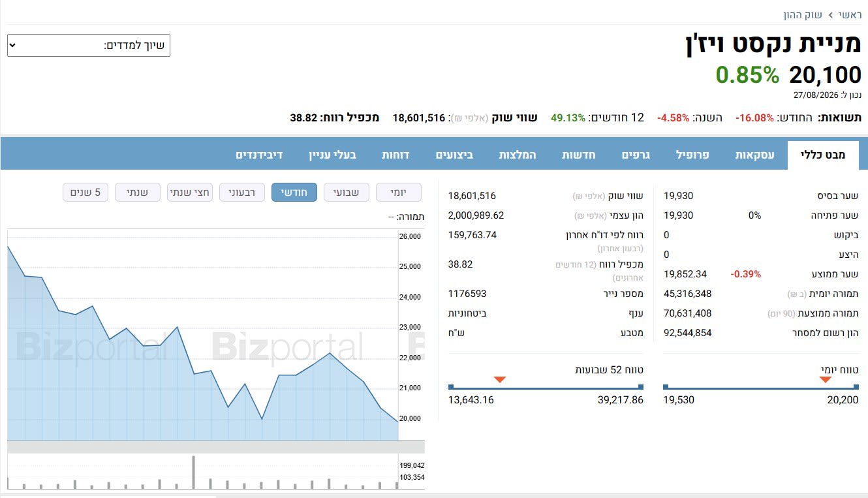
Task: Switch to the ביצועים tab
Action: click(x=455, y=155)
